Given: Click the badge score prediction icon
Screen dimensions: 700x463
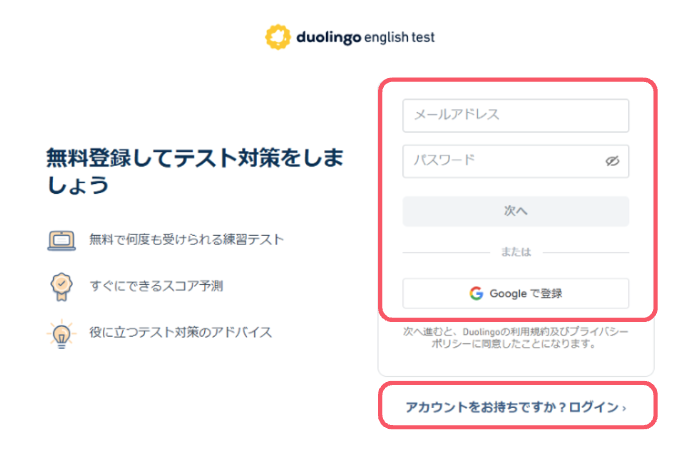Looking at the screenshot, I should pos(62,287).
